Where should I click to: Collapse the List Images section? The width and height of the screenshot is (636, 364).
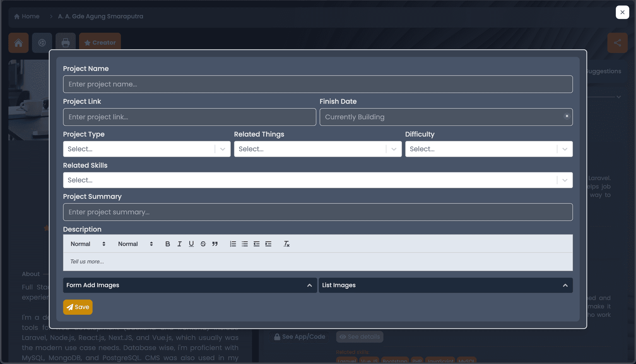pos(565,285)
